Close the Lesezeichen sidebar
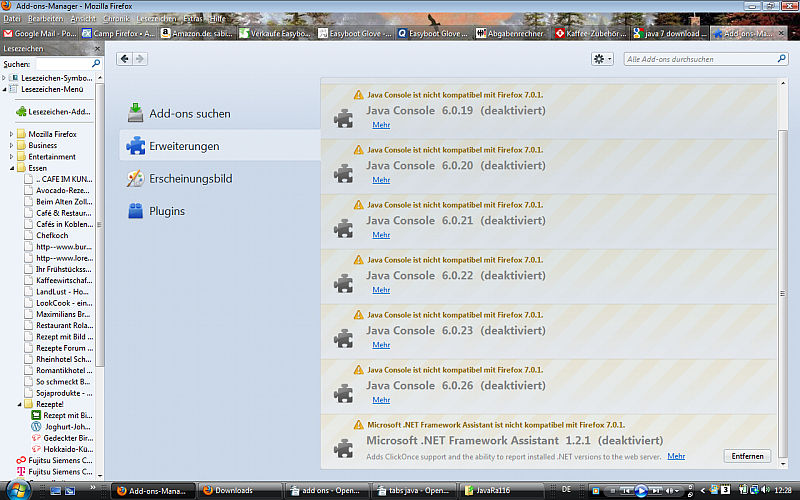The height and width of the screenshot is (500, 800). coord(97,48)
